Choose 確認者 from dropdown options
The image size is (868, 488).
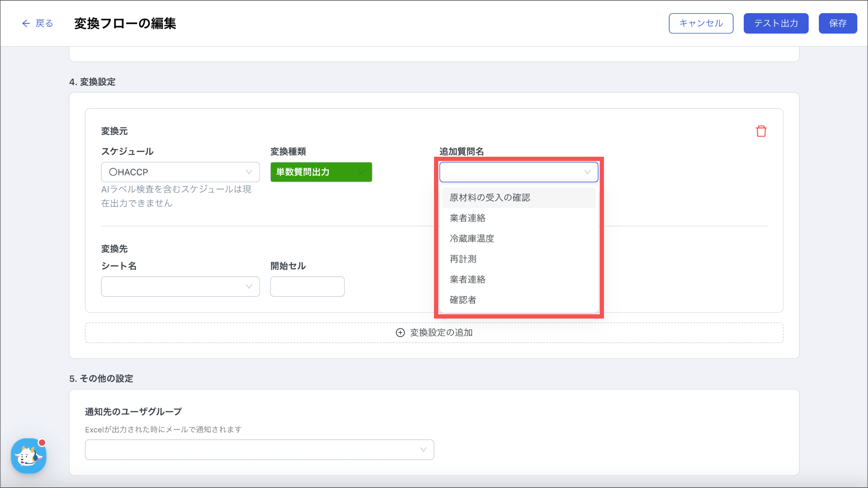tap(463, 300)
